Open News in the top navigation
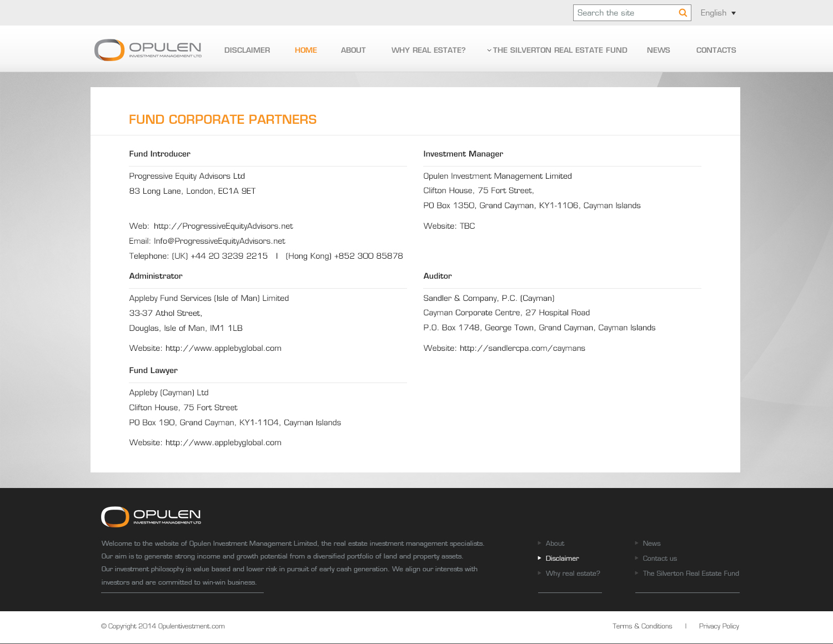 click(658, 50)
